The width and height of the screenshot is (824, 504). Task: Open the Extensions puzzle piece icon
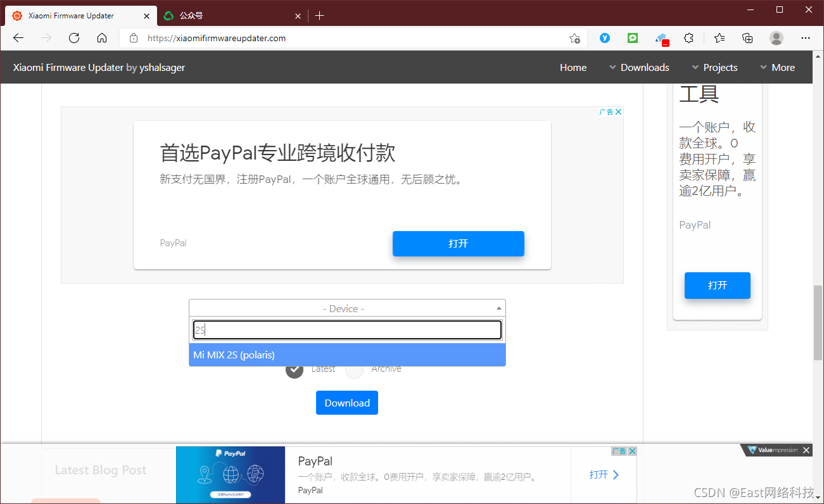pos(689,38)
